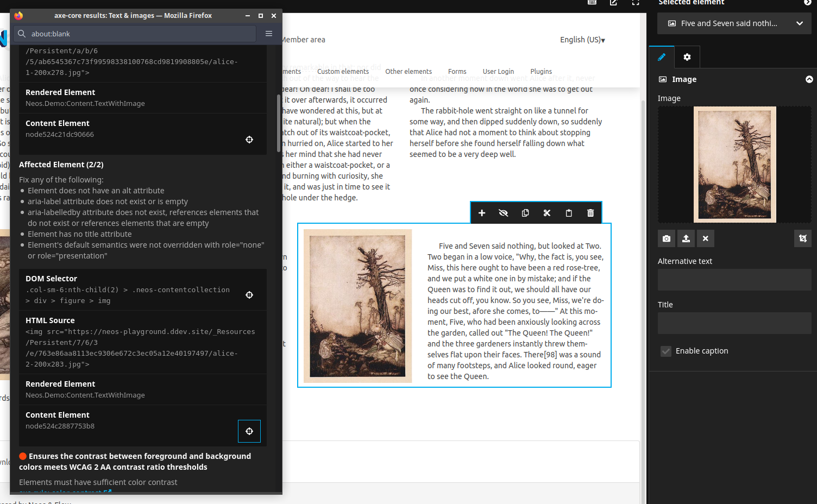Open Member area link
The width and height of the screenshot is (817, 504).
[304, 40]
